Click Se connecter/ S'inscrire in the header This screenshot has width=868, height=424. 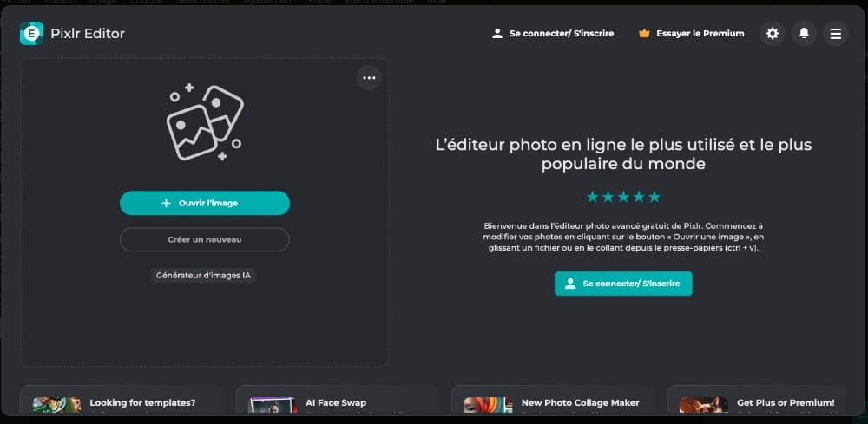[552, 34]
